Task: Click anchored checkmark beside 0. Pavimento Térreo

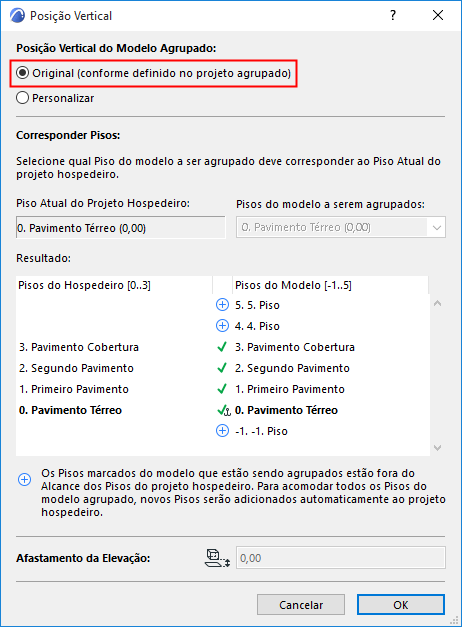Action: [x=224, y=410]
